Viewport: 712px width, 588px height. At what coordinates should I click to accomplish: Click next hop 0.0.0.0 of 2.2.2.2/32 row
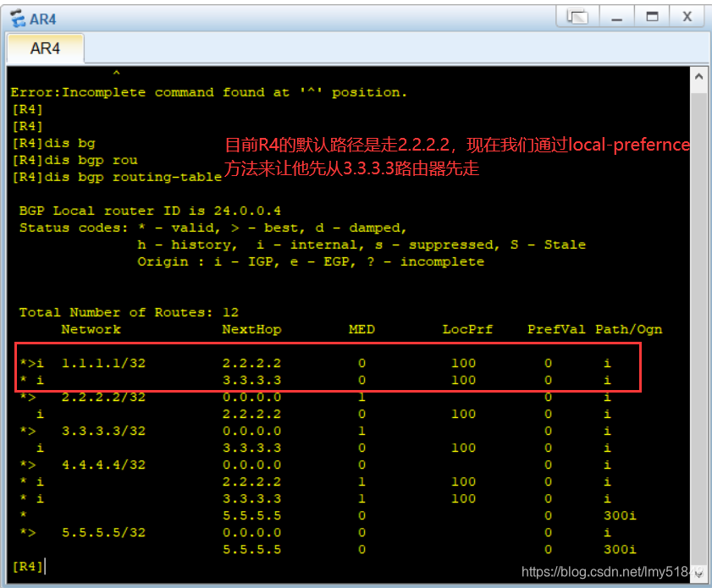click(251, 397)
